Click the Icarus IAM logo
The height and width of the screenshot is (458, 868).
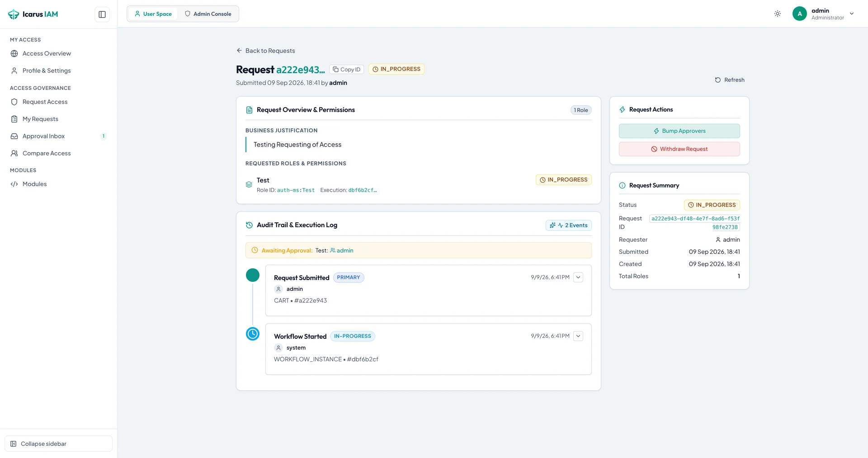click(x=33, y=14)
